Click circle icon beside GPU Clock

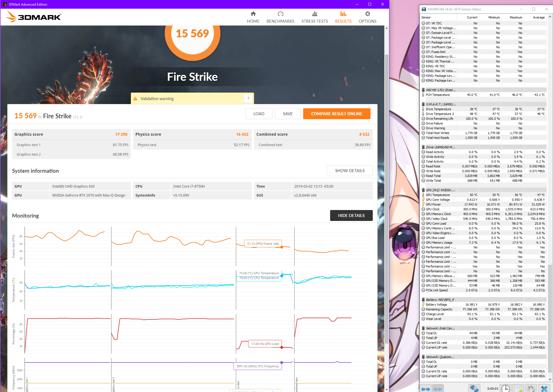point(423,209)
